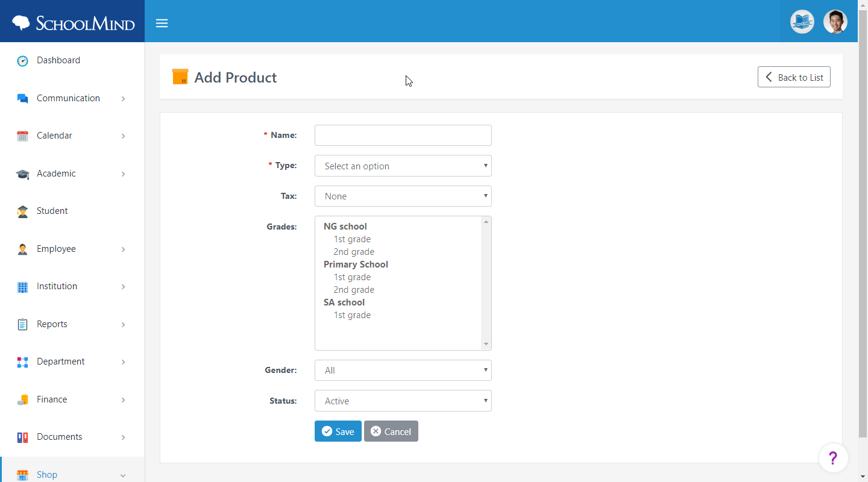
Task: Click the Save button
Action: [338, 431]
